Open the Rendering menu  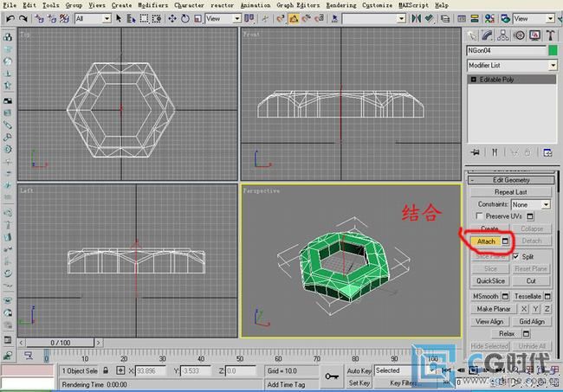coord(341,5)
